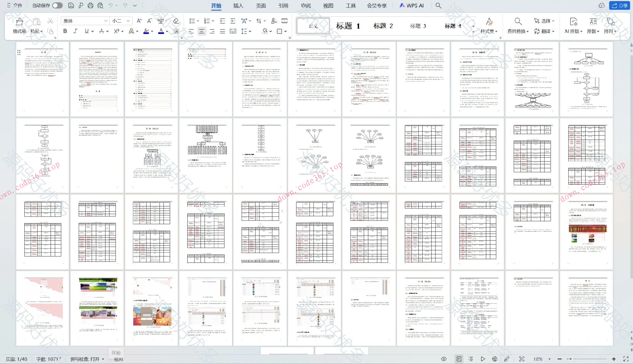Open the 视图 ribbon tab
The width and height of the screenshot is (633, 364).
328,6
